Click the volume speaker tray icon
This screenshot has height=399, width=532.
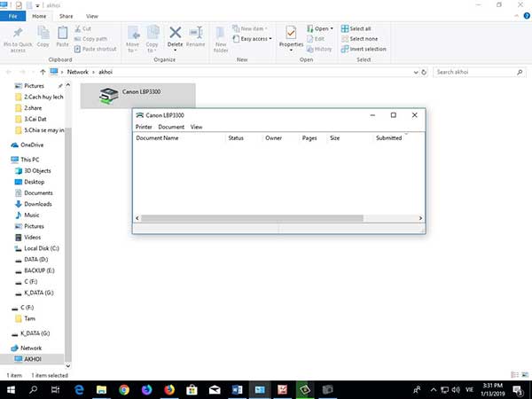[456, 390]
